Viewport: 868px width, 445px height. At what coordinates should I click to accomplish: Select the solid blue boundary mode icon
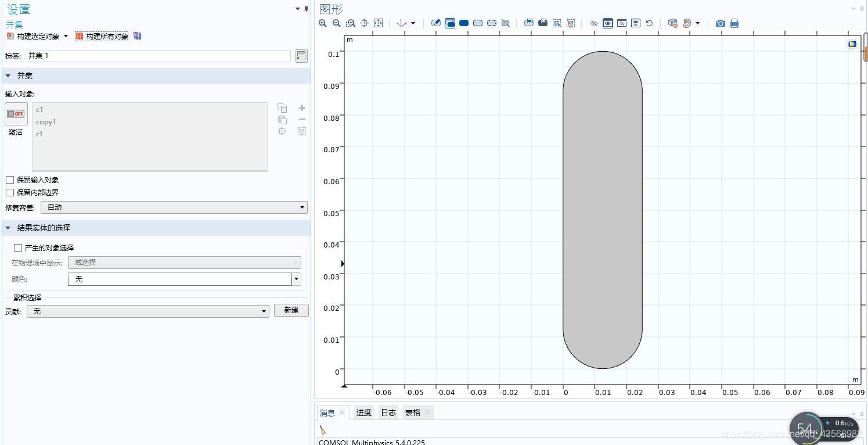(464, 23)
